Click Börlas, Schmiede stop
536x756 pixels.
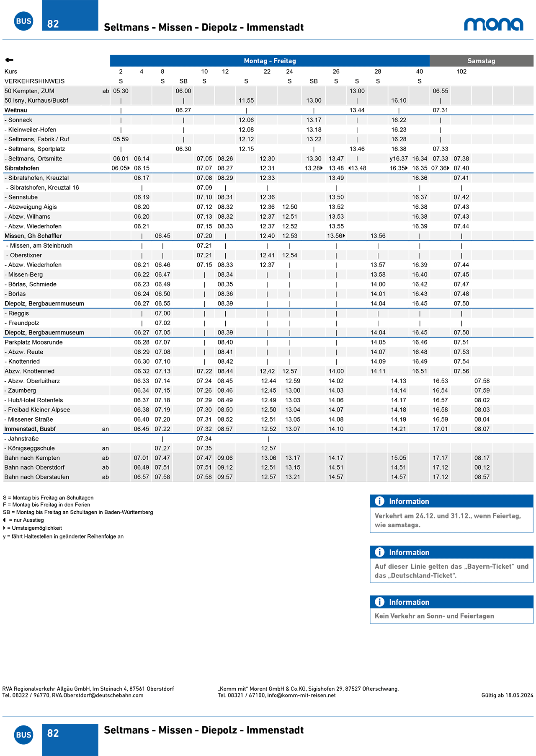pyautogui.click(x=31, y=284)
